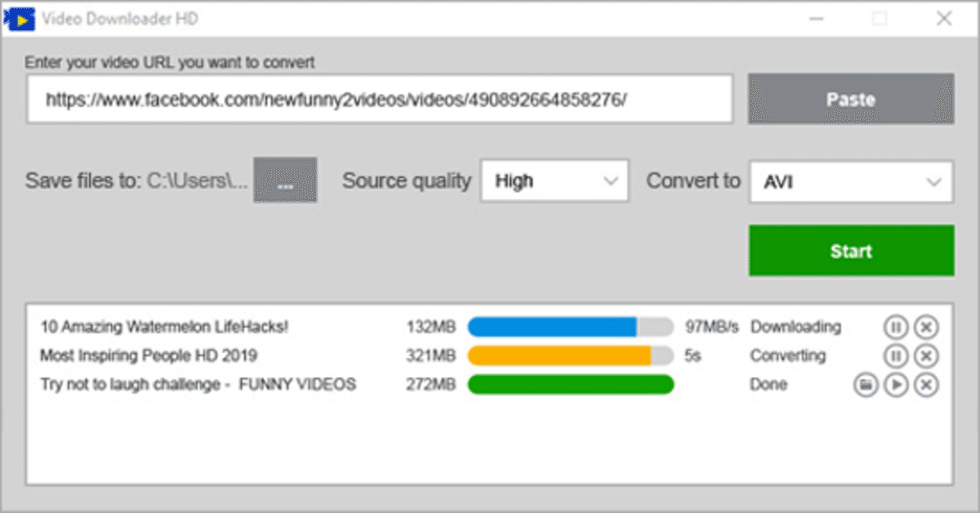Cancel the Most Inspiring People conversion
This screenshot has width=980, height=513.
pyautogui.click(x=925, y=356)
